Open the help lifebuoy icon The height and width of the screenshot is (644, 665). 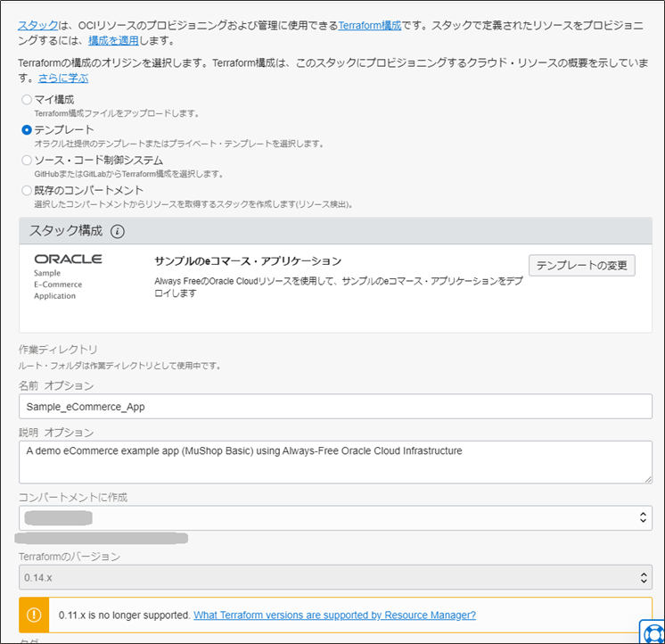652,632
